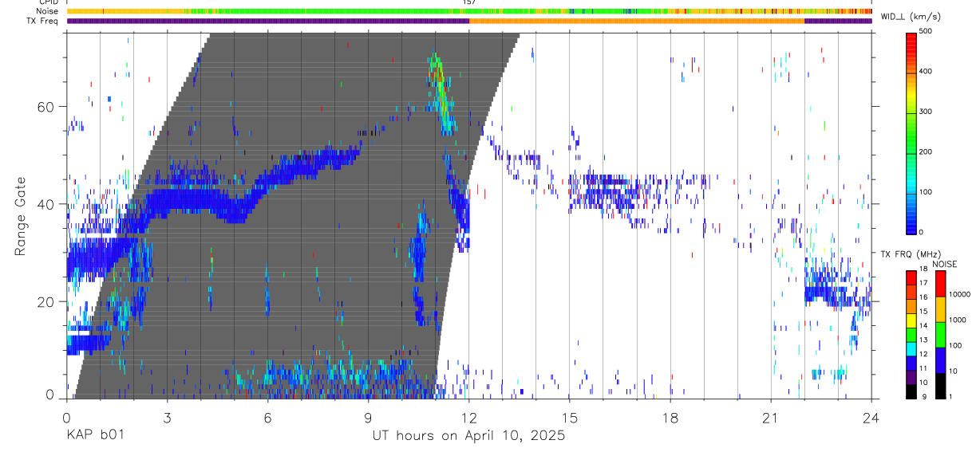
Task: Click the 12 label on TX FRQ legend
Action: [x=924, y=354]
